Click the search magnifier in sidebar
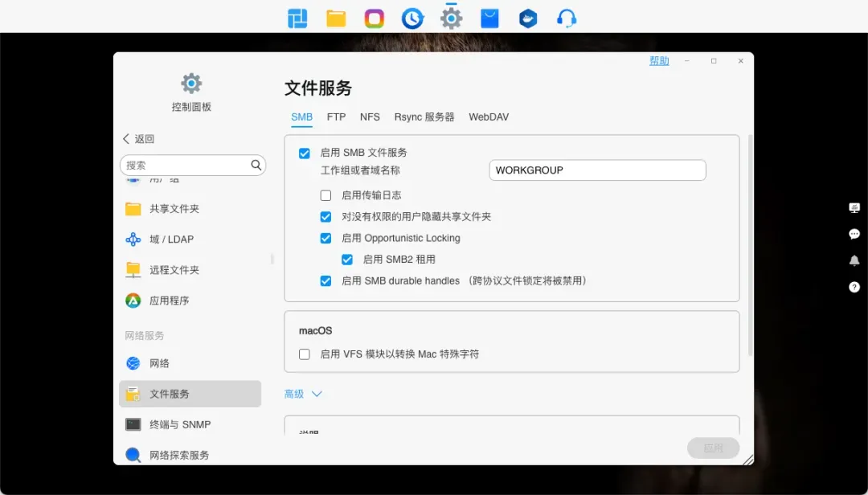The height and width of the screenshot is (495, 868). tap(256, 165)
